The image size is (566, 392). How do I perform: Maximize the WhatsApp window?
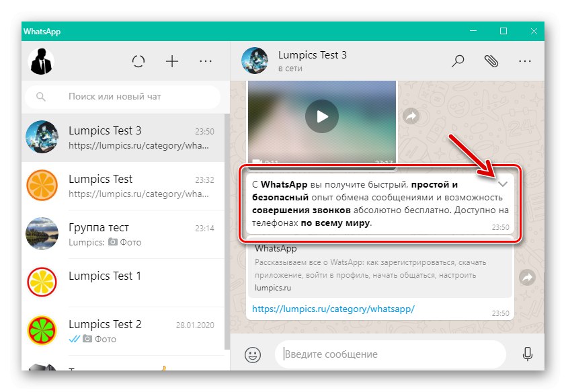click(503, 31)
